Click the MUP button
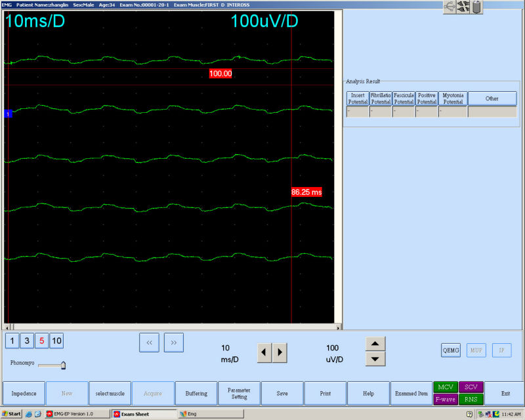This screenshot has height=420, width=525. [476, 350]
